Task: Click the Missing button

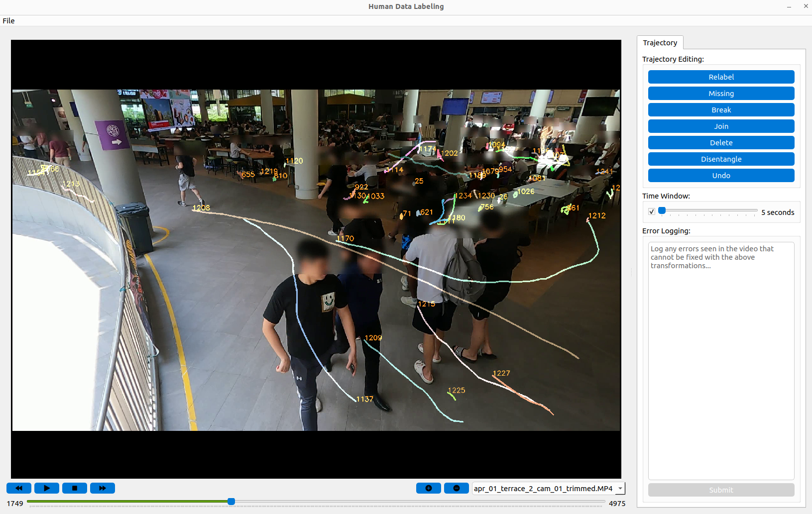Action: coord(721,94)
